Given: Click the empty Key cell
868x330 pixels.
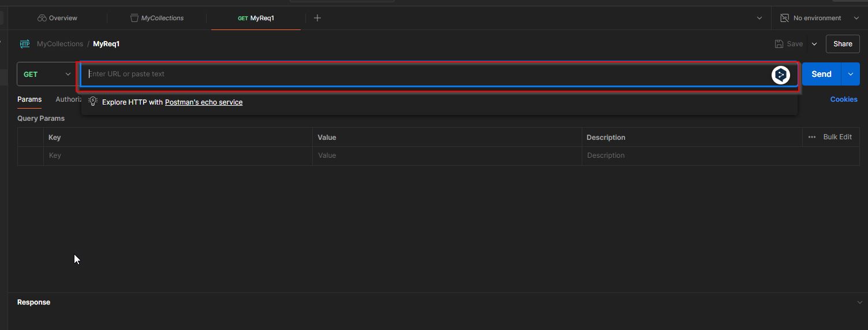Looking at the screenshot, I should click(178, 155).
